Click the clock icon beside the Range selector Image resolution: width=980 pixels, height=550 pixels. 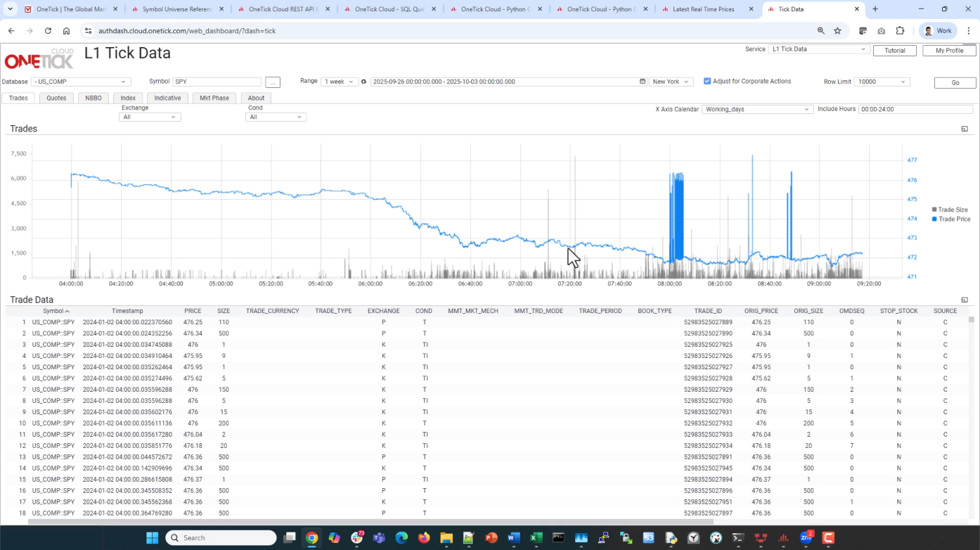coord(363,81)
